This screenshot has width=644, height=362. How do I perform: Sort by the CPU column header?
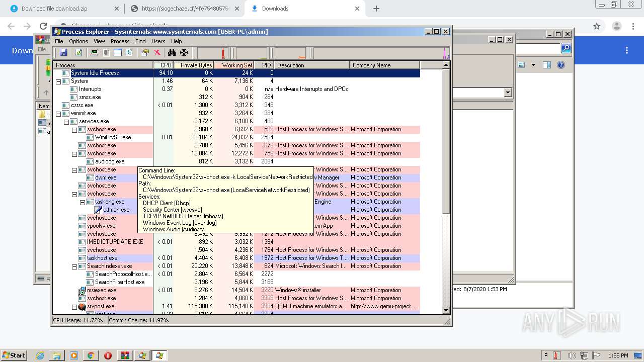coord(164,65)
